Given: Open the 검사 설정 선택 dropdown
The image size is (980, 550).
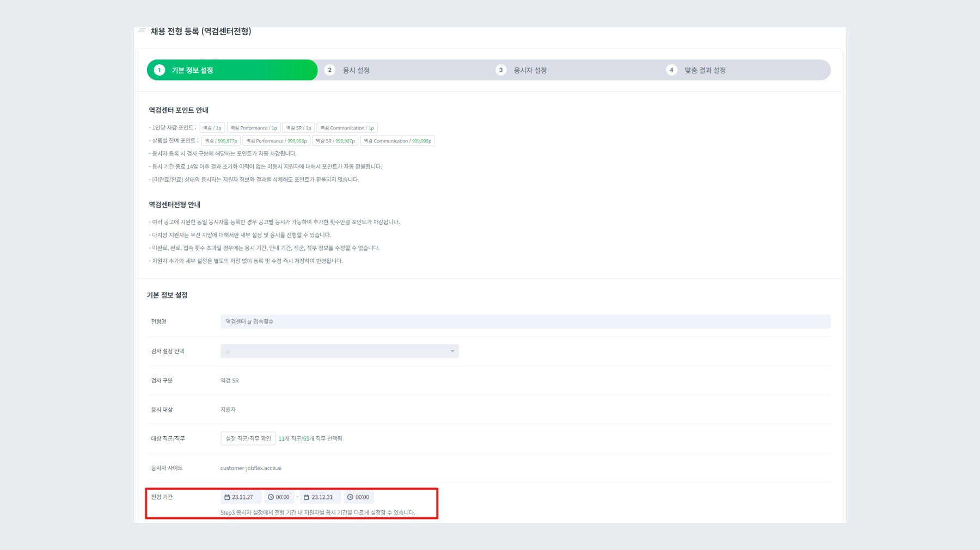Looking at the screenshot, I should (339, 351).
